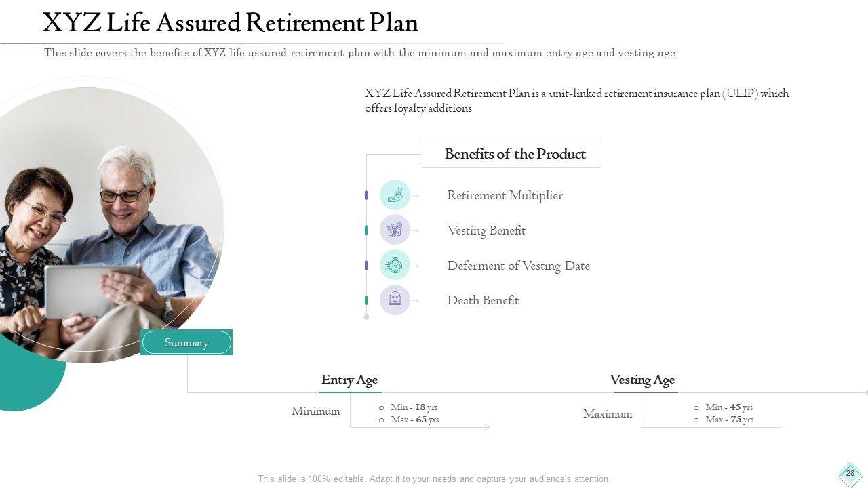Click the Vesting Benefit person icon
This screenshot has width=868, height=488.
pos(395,230)
